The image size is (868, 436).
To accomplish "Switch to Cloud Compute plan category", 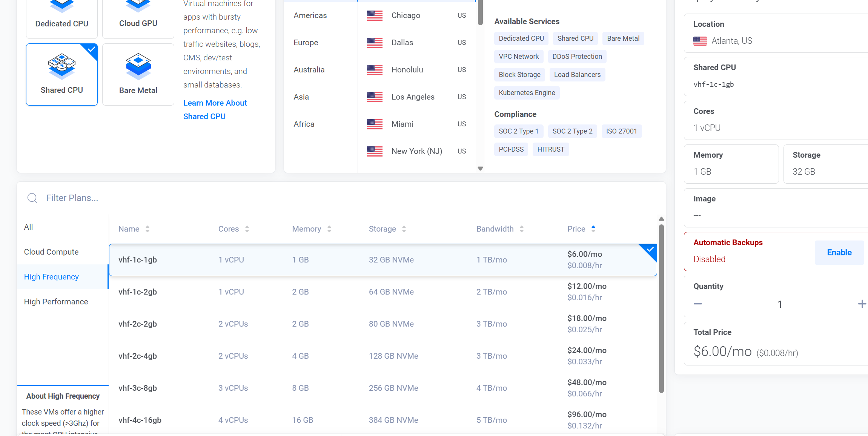I will (x=51, y=252).
